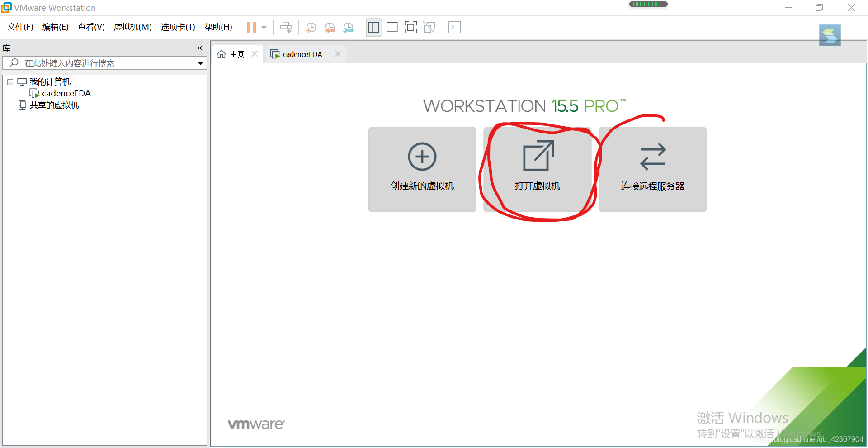Show or hide the console view

pyautogui.click(x=454, y=27)
